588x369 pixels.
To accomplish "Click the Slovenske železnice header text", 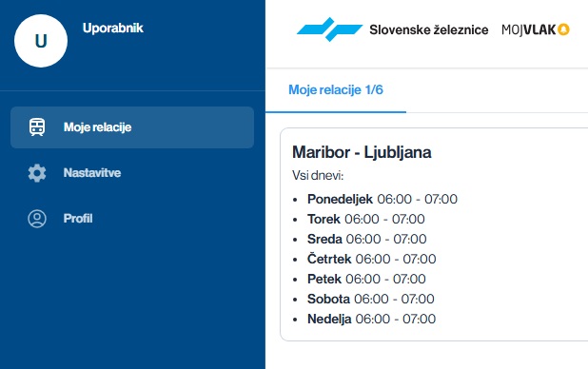I will 429,29.
